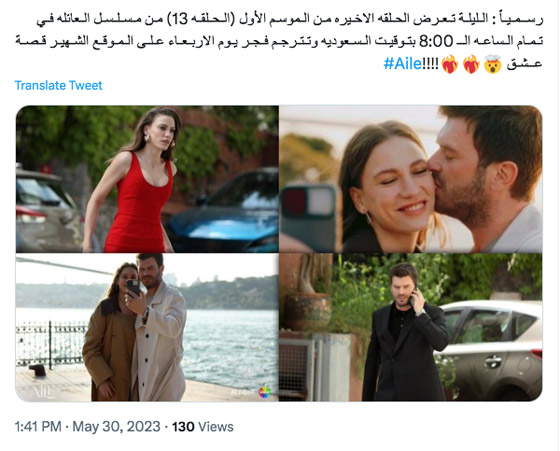Click the 8:00 time in the tweet text
This screenshot has height=451, width=560.
pos(435,41)
